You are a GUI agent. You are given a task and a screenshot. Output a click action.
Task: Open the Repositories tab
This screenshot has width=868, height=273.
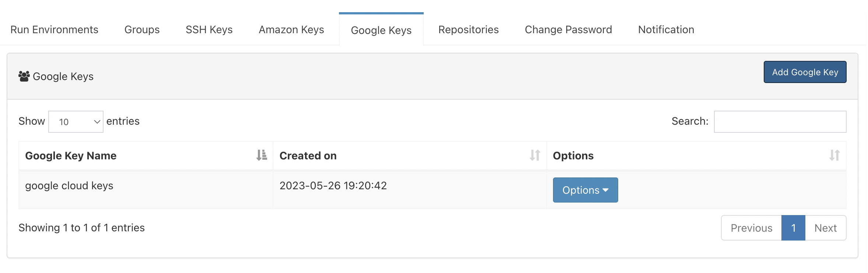click(x=469, y=30)
